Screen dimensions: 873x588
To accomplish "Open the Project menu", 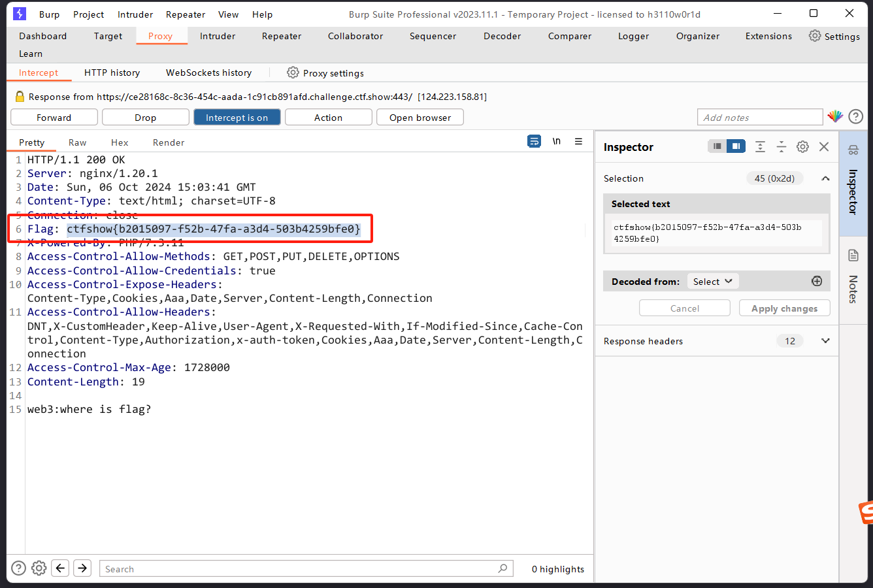I will click(x=89, y=14).
